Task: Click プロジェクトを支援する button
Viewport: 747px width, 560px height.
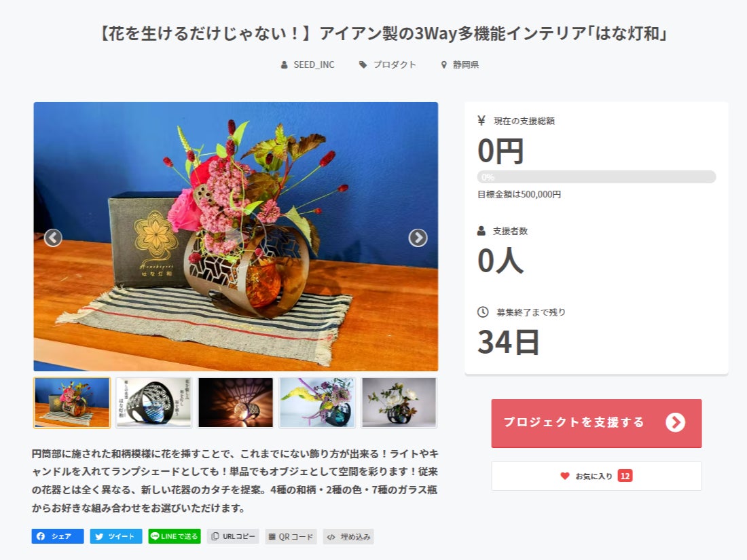Action: [596, 424]
